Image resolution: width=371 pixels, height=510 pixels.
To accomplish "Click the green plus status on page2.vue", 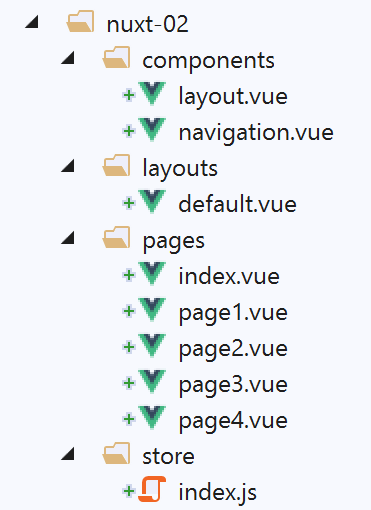I will pyautogui.click(x=129, y=347).
